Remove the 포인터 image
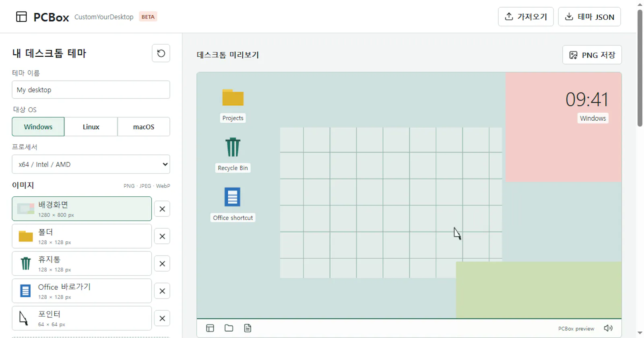 pyautogui.click(x=162, y=318)
